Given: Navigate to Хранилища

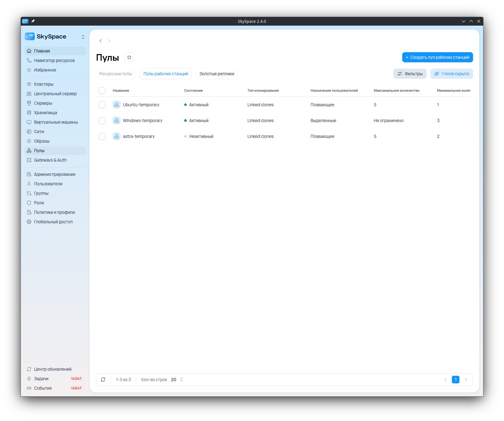Looking at the screenshot, I should tap(55, 113).
